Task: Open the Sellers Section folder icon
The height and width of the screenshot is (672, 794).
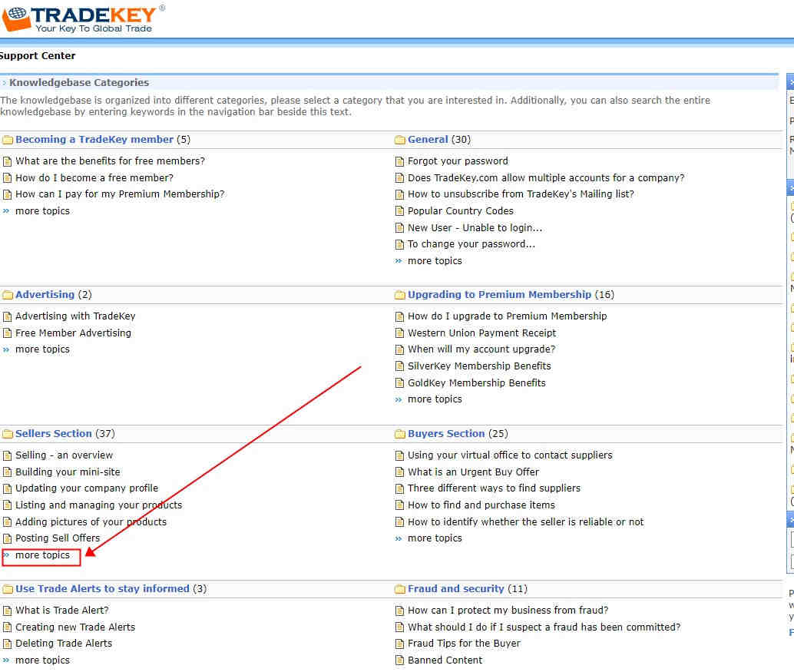Action: pyautogui.click(x=7, y=434)
